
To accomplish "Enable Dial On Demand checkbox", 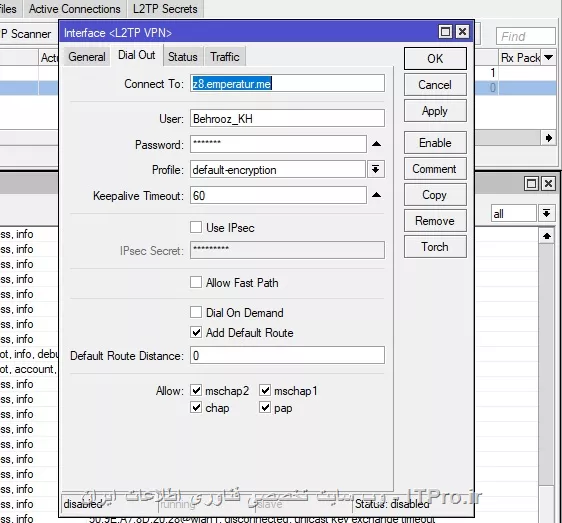I will click(196, 312).
